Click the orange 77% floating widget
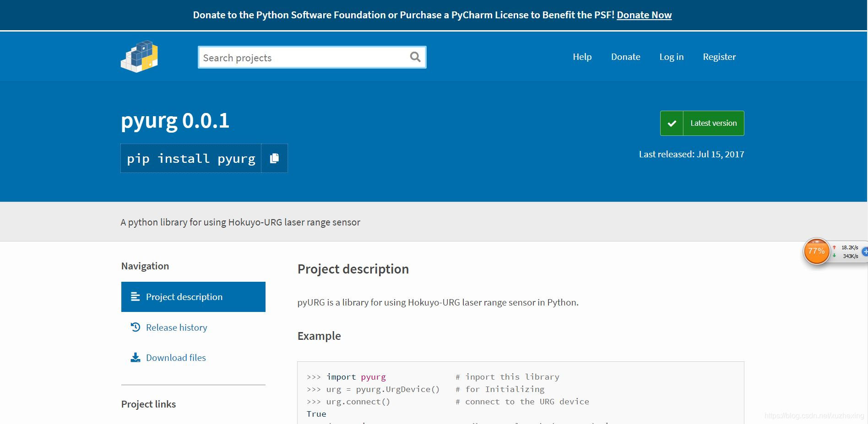 pos(816,251)
